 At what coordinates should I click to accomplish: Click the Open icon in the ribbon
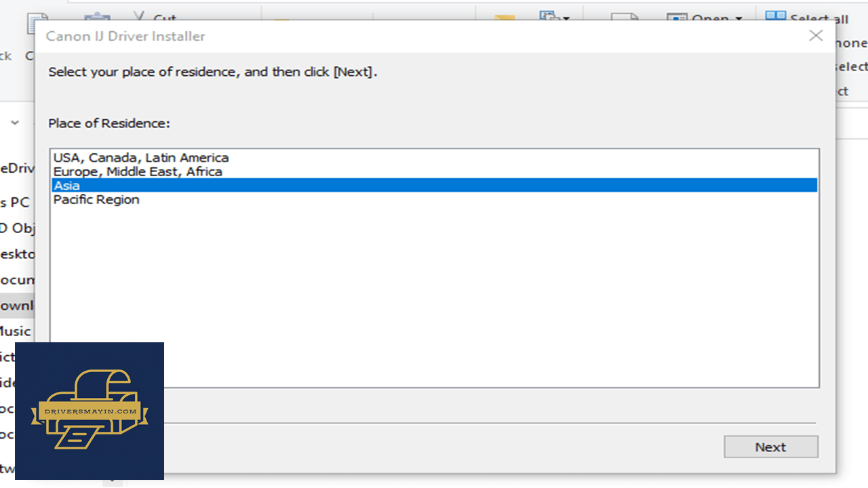pyautogui.click(x=677, y=18)
